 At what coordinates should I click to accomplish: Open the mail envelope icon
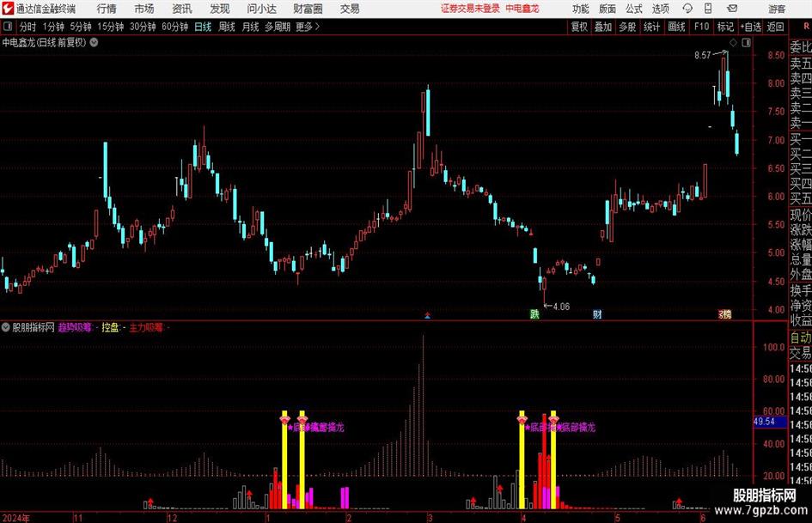(x=732, y=9)
